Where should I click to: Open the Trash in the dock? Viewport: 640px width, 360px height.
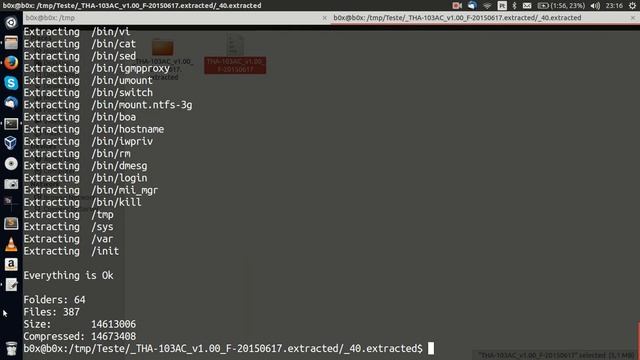click(x=11, y=348)
